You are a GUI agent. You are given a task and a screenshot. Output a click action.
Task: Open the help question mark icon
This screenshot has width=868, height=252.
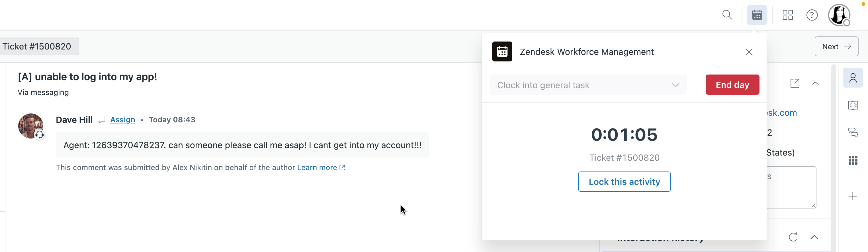812,15
